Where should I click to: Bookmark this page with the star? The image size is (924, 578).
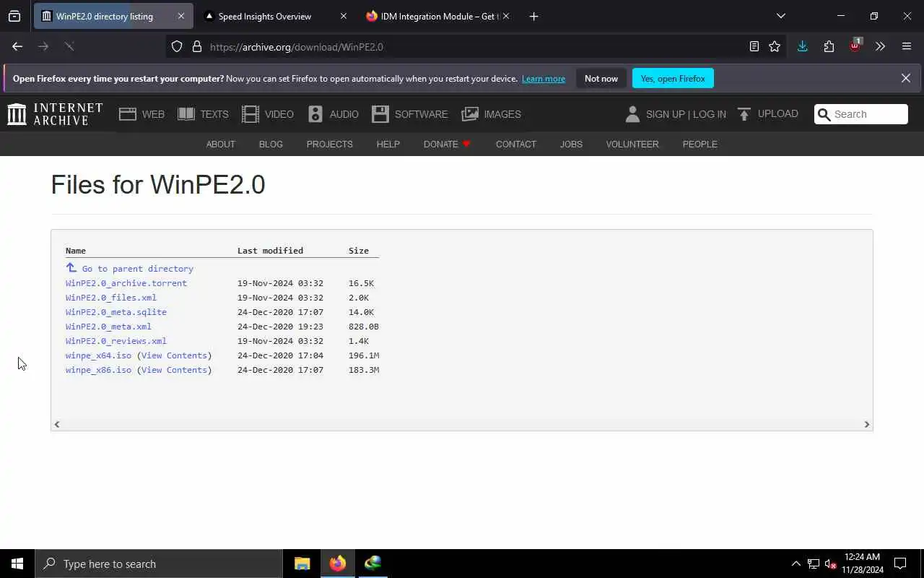[775, 46]
